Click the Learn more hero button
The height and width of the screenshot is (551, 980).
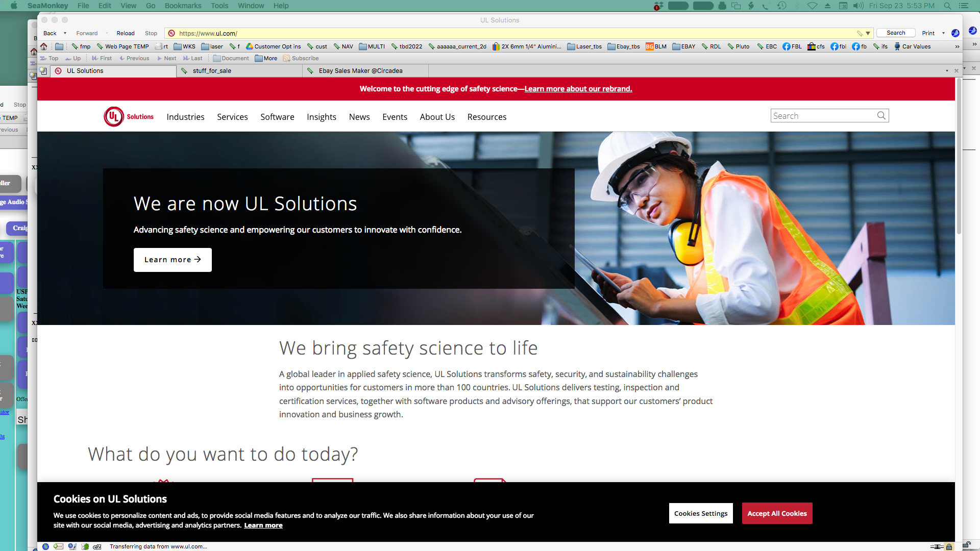pos(173,260)
